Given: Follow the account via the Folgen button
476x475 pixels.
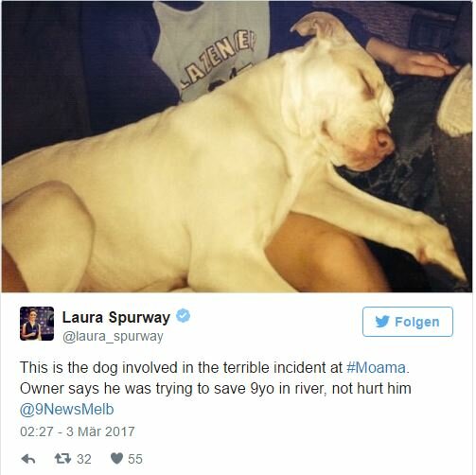Looking at the screenshot, I should [x=408, y=322].
